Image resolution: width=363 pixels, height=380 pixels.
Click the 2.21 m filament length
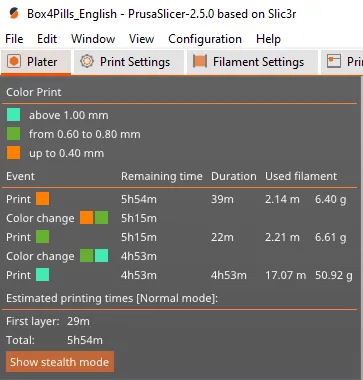(282, 237)
